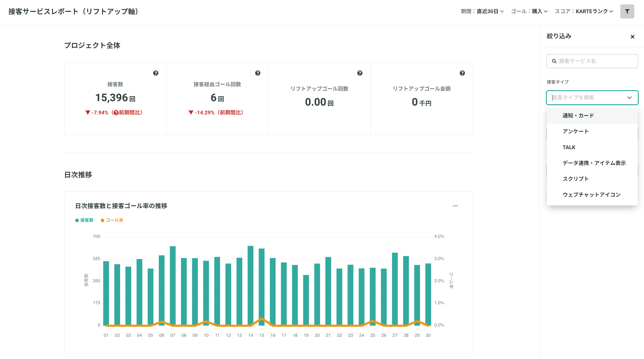The height and width of the screenshot is (359, 644).
Task: Click the 15,396 回 接客数 value
Action: (115, 98)
